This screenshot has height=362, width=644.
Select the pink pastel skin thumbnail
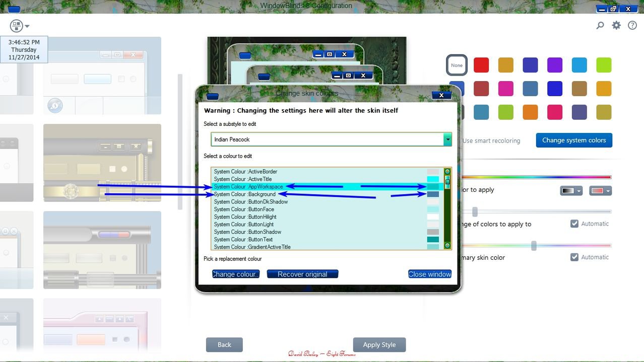102,325
